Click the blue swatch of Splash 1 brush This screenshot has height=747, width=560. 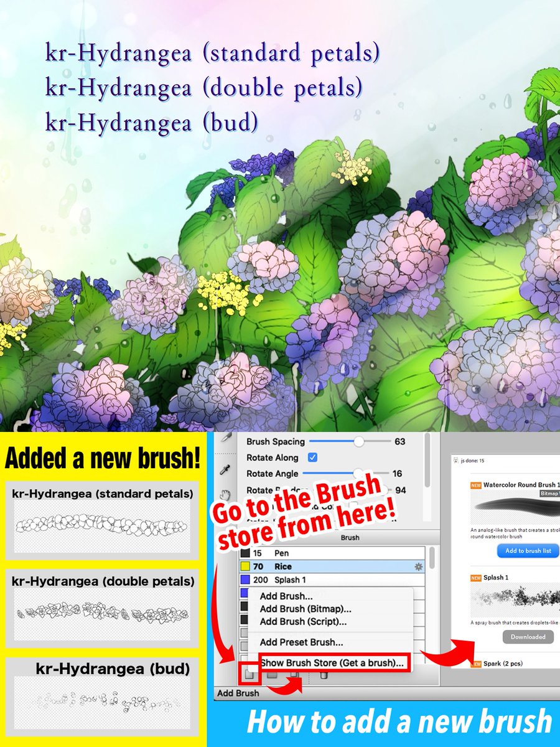click(245, 580)
